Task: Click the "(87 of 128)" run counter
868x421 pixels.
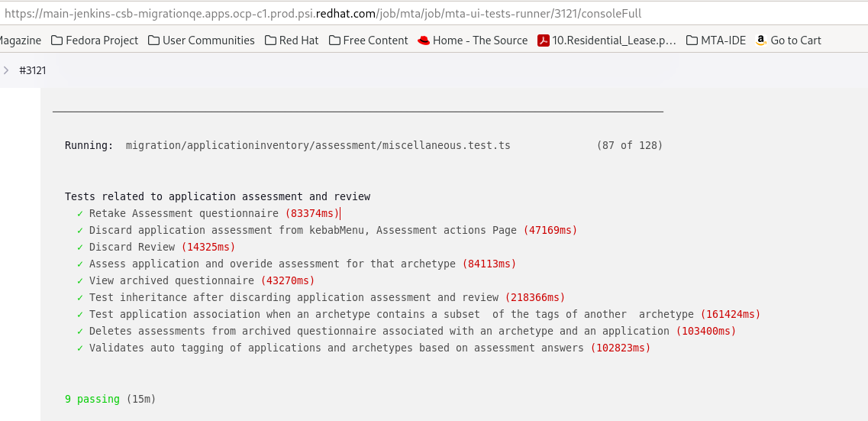Action: (629, 145)
